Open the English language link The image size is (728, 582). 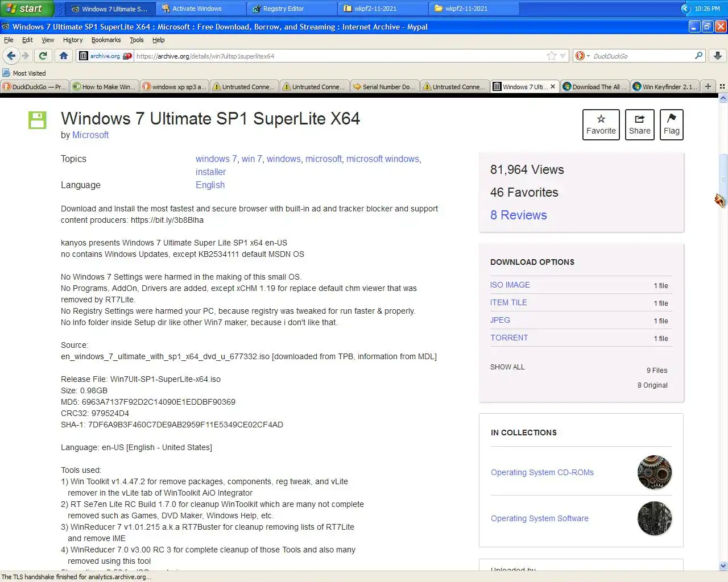point(210,185)
